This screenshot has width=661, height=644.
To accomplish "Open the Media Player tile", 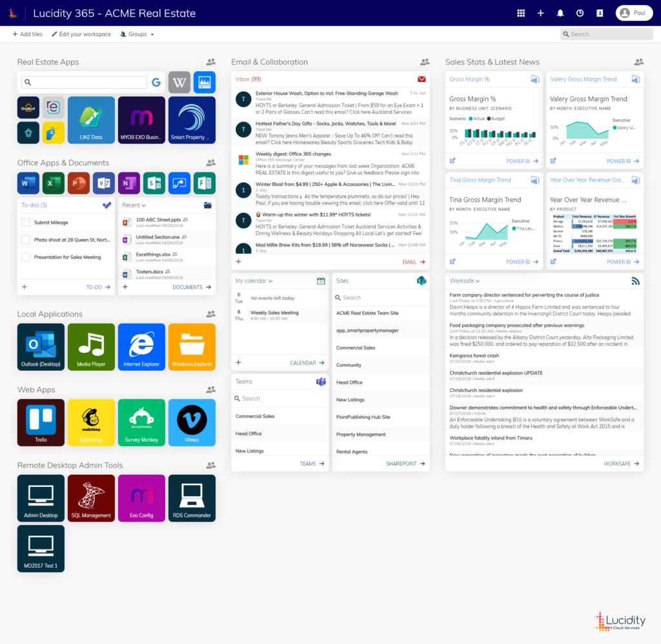I will click(x=91, y=347).
